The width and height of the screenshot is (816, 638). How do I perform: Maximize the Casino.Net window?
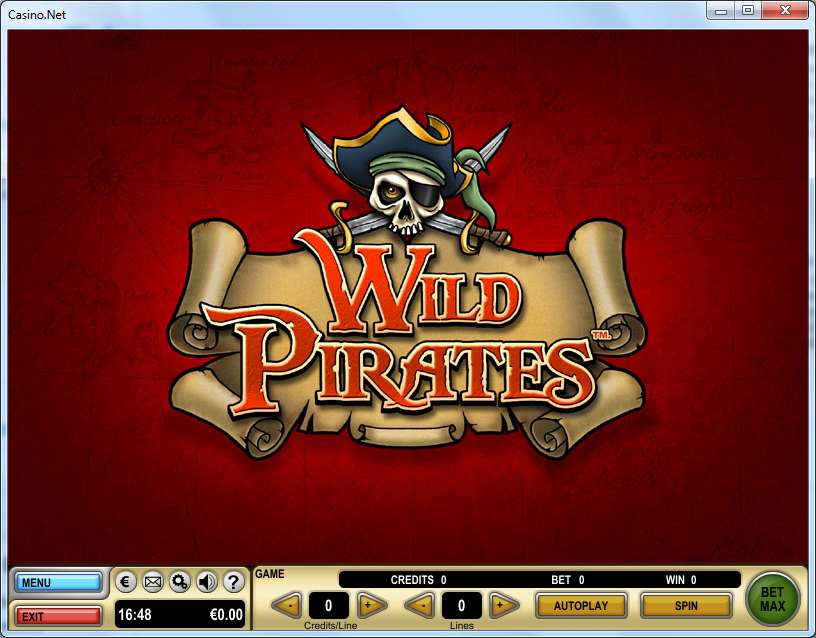(748, 10)
